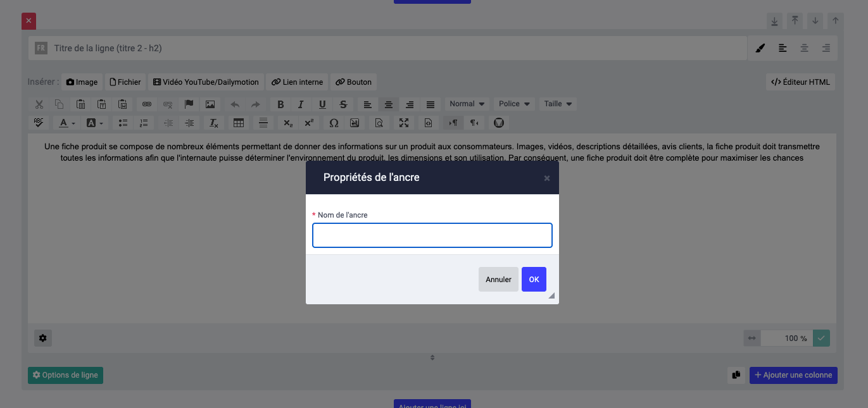Screen dimensions: 868x408
Task: Click Vidéo YouTube/Dailymotion button
Action: click(x=206, y=82)
